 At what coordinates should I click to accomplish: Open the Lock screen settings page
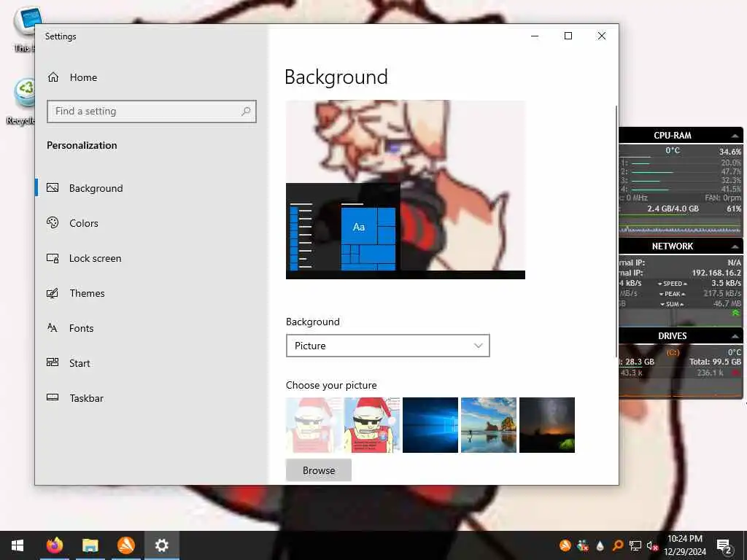pos(96,258)
